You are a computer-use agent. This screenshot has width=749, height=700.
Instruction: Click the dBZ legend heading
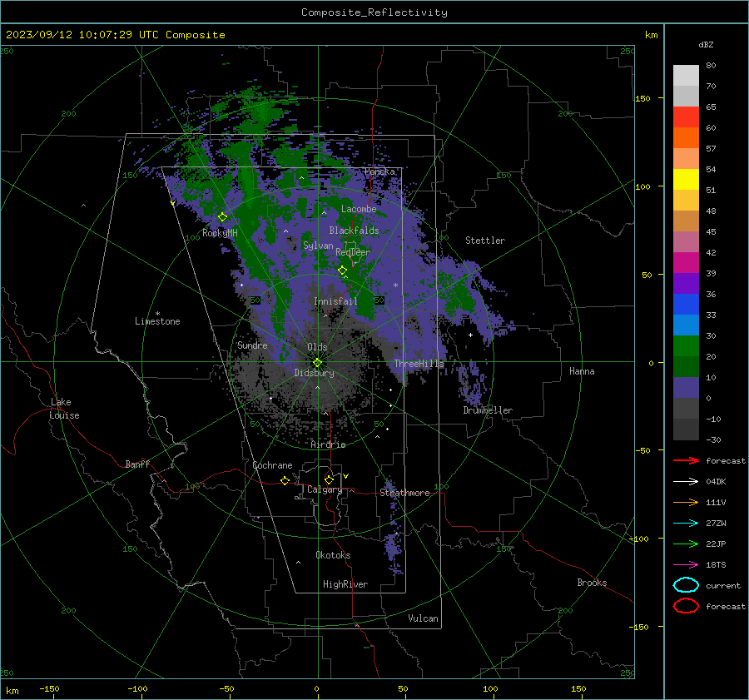706,44
